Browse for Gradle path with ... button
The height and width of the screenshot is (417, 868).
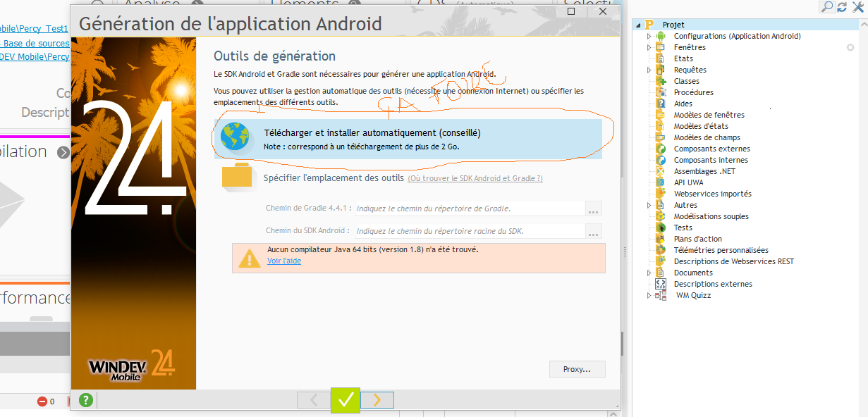[594, 208]
